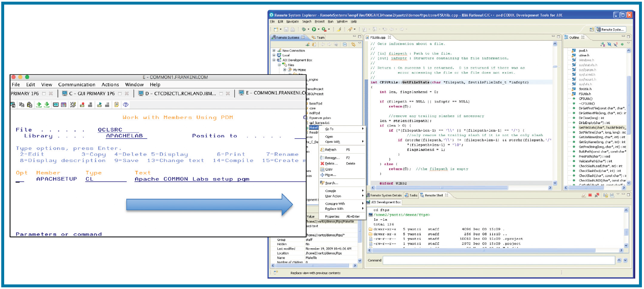Open the Navigate menu
The height and width of the screenshot is (289, 644).
(x=293, y=21)
